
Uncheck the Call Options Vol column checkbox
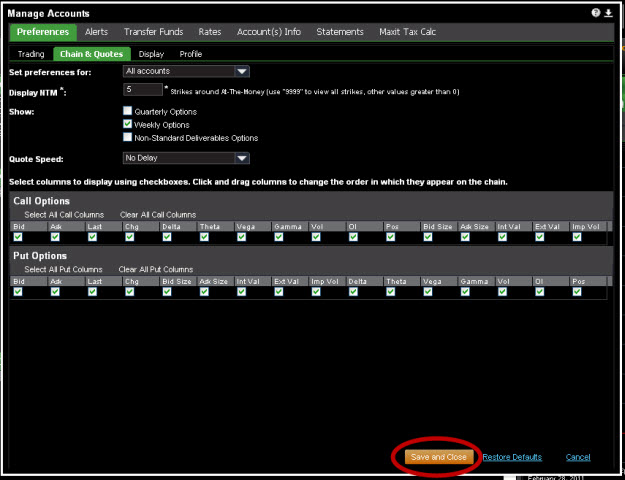pyautogui.click(x=316, y=237)
